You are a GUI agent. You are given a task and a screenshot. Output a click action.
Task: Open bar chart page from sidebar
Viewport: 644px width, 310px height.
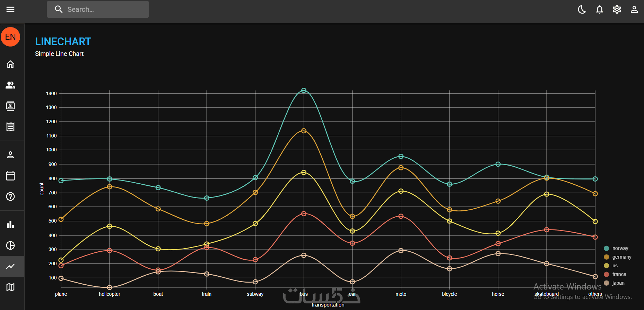pos(10,224)
